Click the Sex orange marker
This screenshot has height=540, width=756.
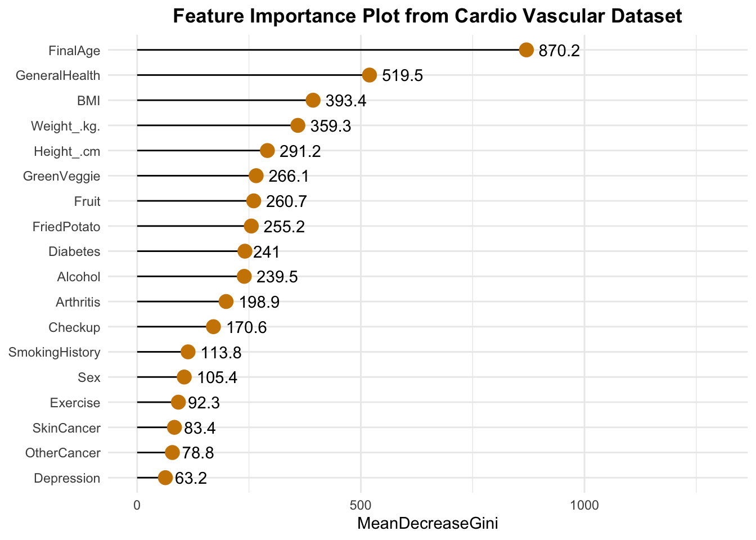(184, 377)
